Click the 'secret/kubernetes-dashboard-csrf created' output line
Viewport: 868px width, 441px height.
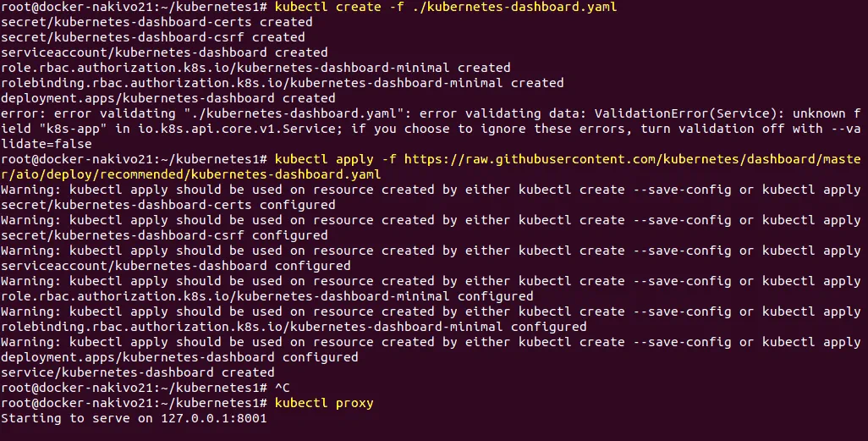(153, 37)
